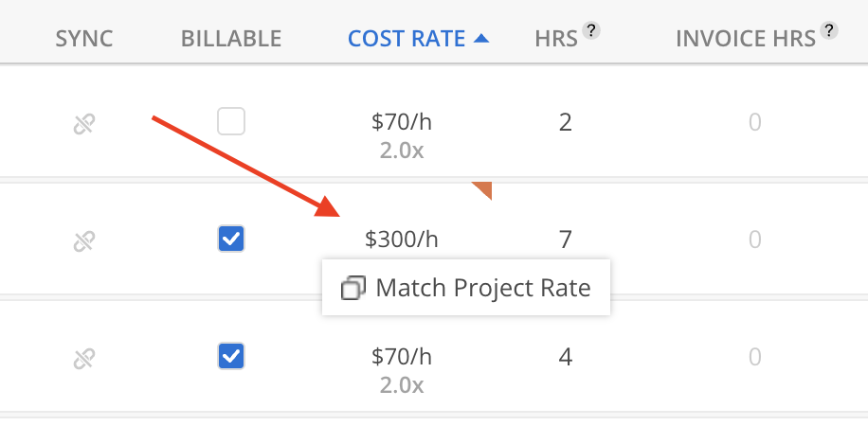
Task: Click the help icon beside INVOICE HRS
Action: point(829,31)
